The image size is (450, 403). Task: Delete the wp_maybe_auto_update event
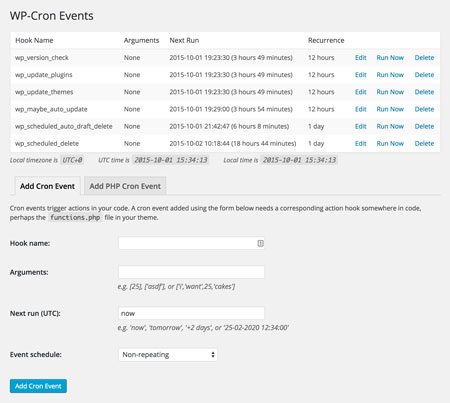point(424,109)
